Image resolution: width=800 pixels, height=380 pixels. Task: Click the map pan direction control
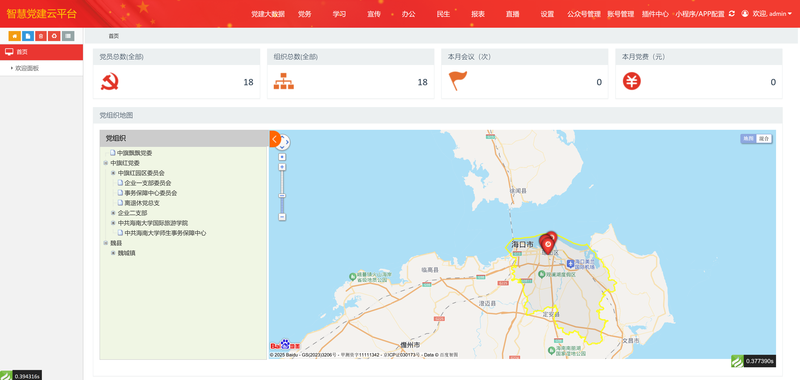(x=284, y=142)
